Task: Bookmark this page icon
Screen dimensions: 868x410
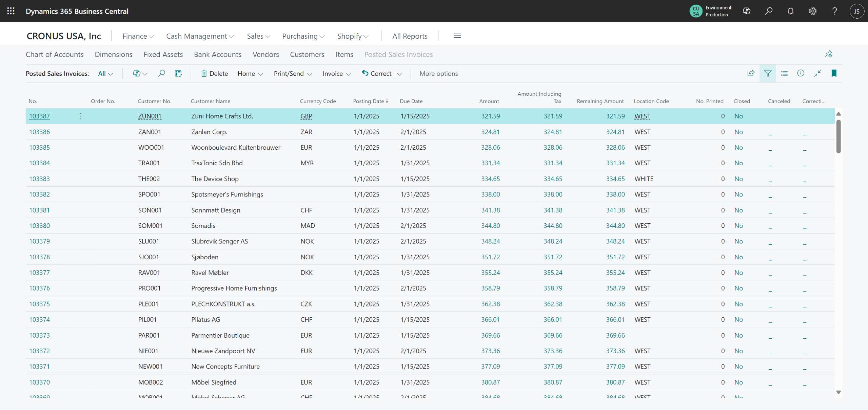Action: coord(834,73)
